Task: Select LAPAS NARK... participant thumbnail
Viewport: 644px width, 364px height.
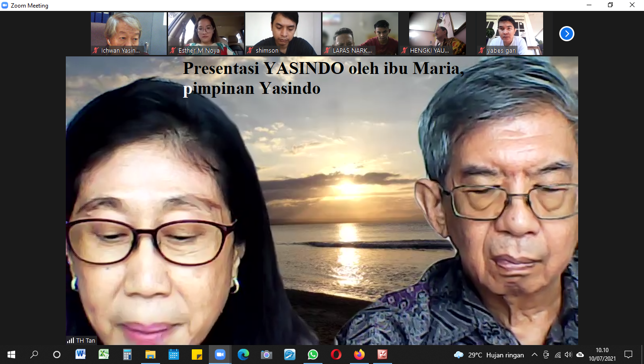Action: 360,34
